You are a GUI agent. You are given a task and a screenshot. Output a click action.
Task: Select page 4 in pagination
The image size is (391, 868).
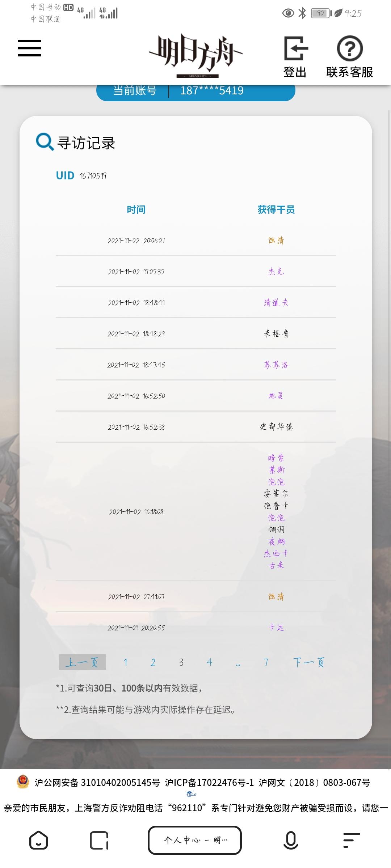pos(209,662)
